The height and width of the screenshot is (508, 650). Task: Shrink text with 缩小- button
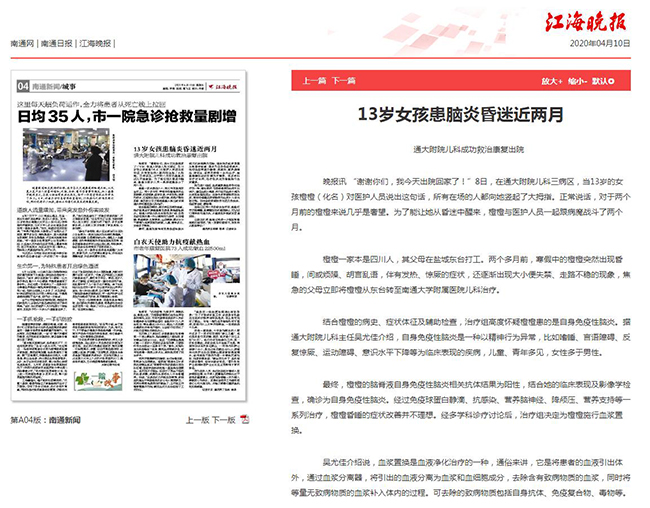577,80
